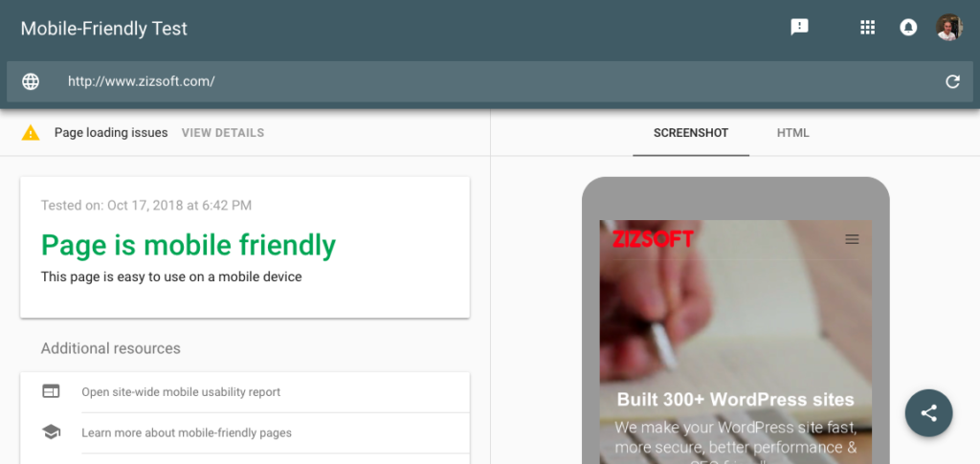Screen dimensions: 980x464
Task: Click the Mobile-Friendly Test title
Action: coord(103,28)
